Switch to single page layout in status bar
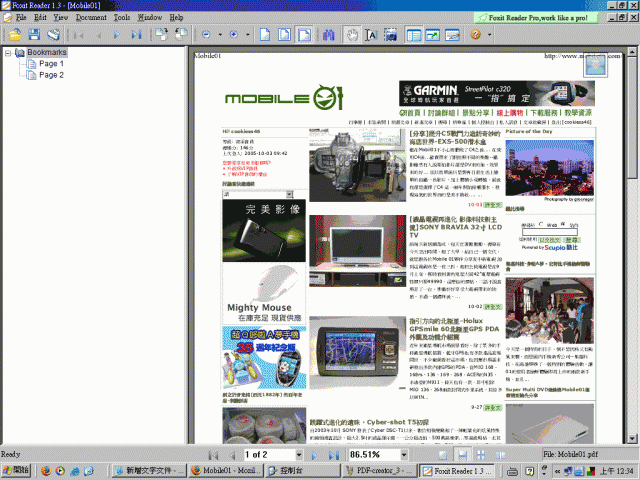Viewport: 640px width, 480px height. [442, 455]
